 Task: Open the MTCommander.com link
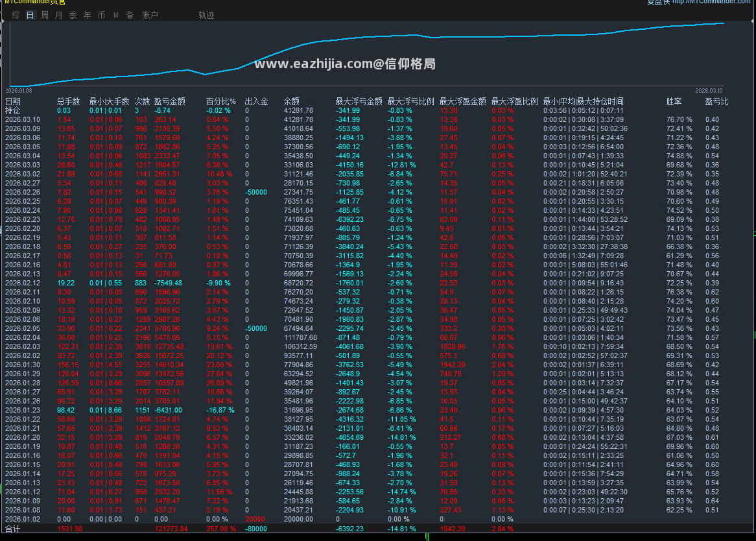pyautogui.click(x=711, y=2)
